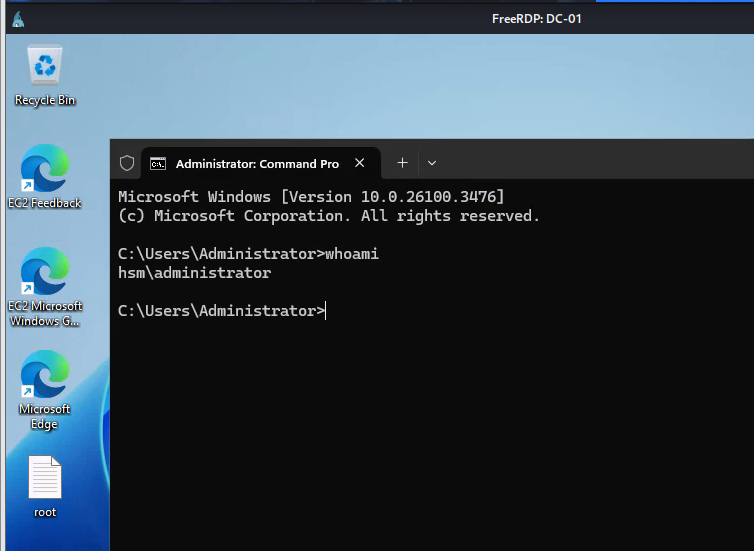Close the Administrator: Command Prompt tab
754x551 pixels.
360,163
